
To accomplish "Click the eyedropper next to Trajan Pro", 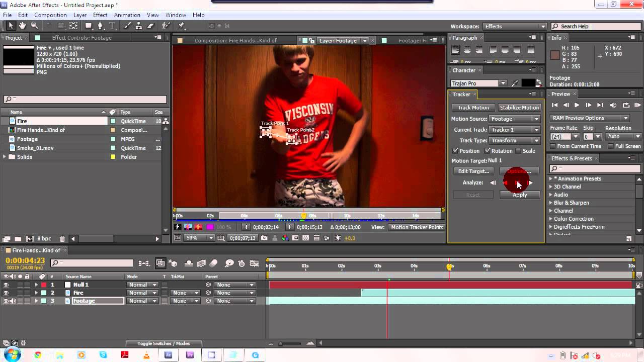I will (x=515, y=83).
